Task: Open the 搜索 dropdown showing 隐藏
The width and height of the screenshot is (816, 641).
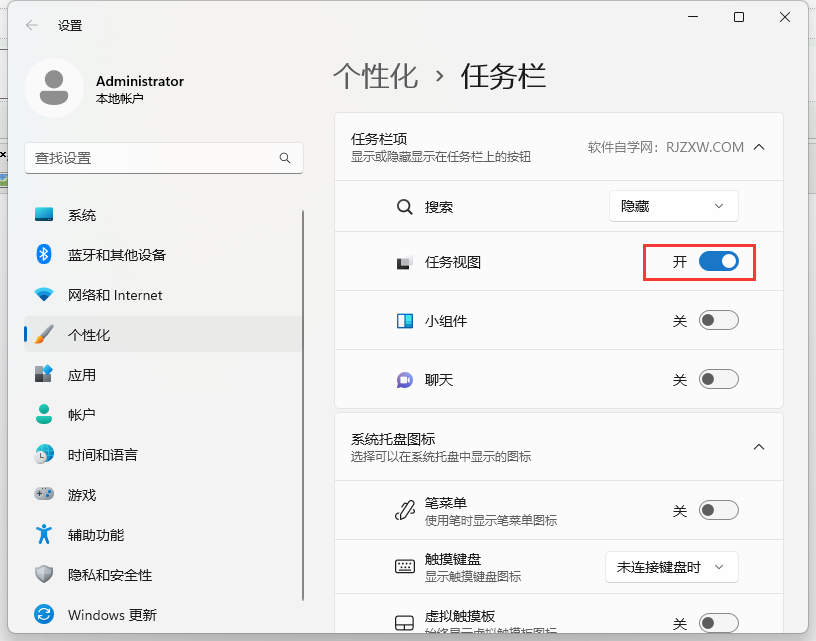Action: (673, 206)
